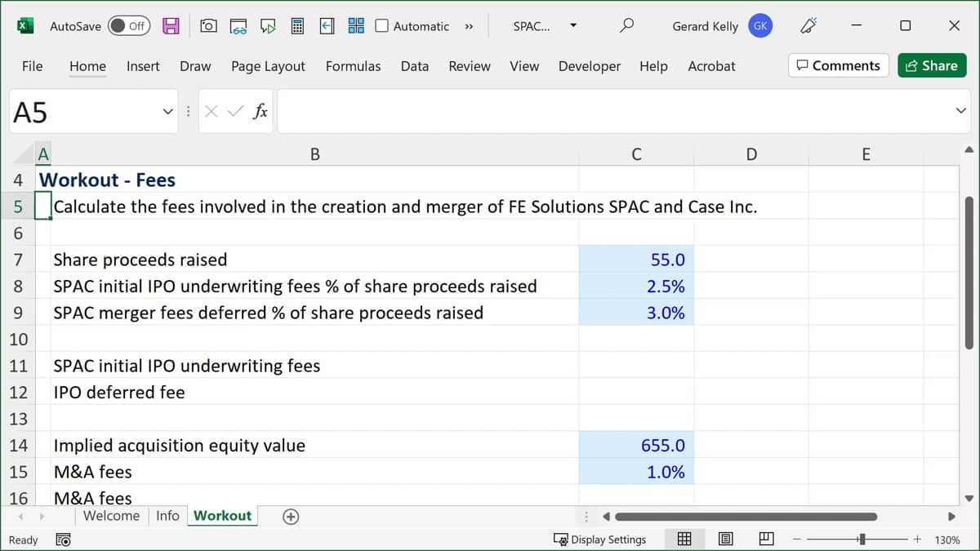Viewport: 980px width, 551px height.
Task: Open the Name Box dropdown arrow
Action: click(167, 112)
